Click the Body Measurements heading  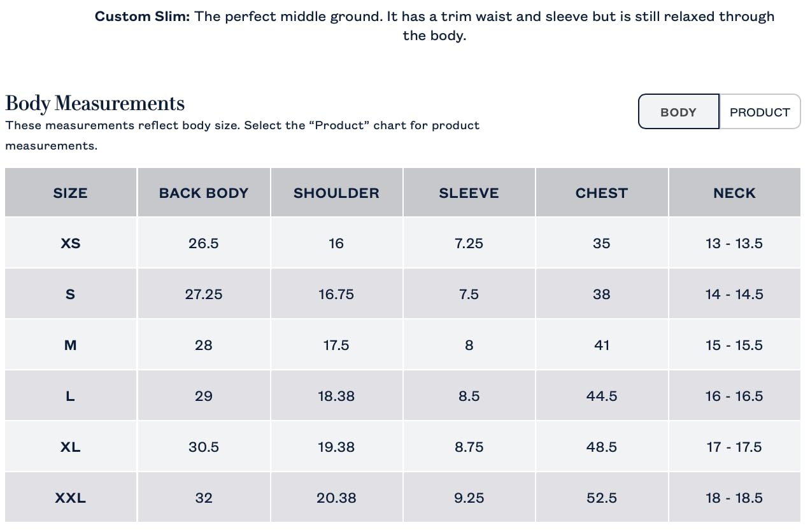pos(95,103)
